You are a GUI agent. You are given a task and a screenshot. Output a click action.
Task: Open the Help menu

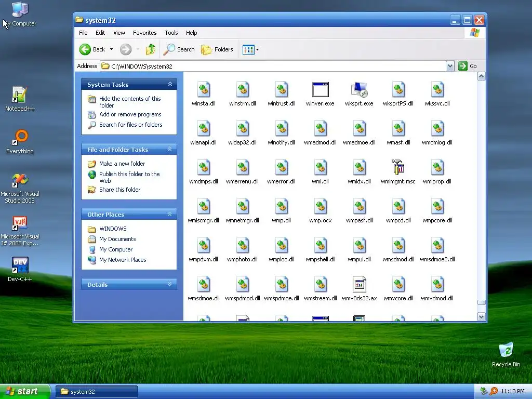pos(191,33)
